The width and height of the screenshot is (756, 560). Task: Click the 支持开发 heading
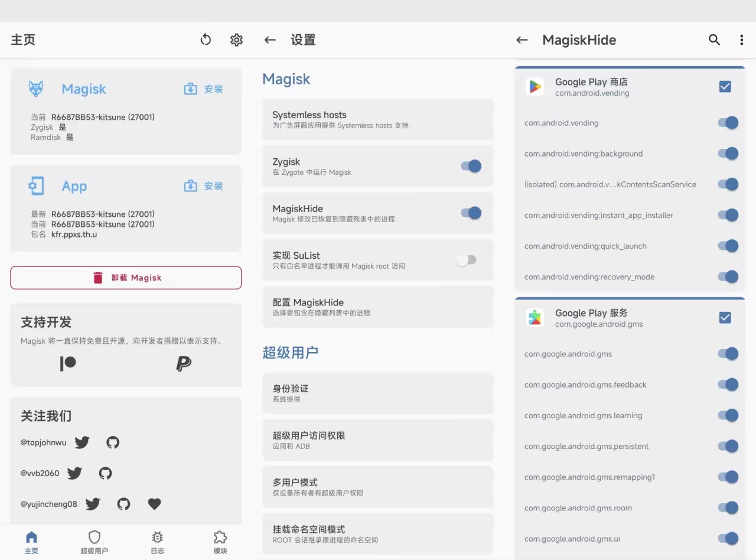(x=46, y=322)
